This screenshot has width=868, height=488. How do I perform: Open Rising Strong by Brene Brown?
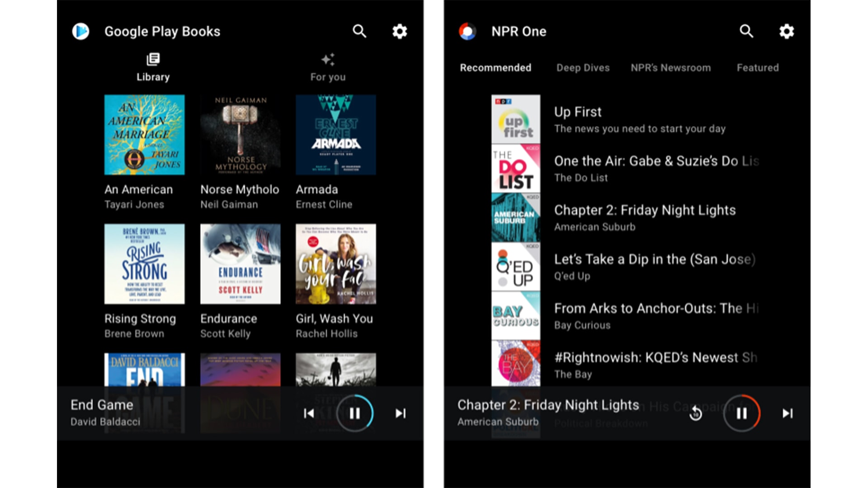(x=144, y=264)
